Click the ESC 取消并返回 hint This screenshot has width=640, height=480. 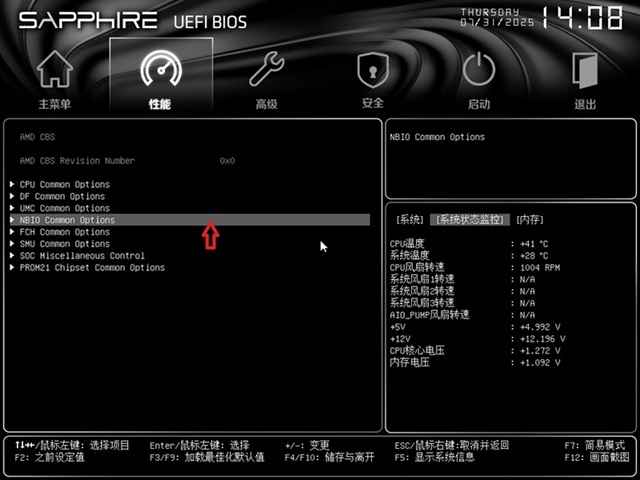(x=452, y=445)
